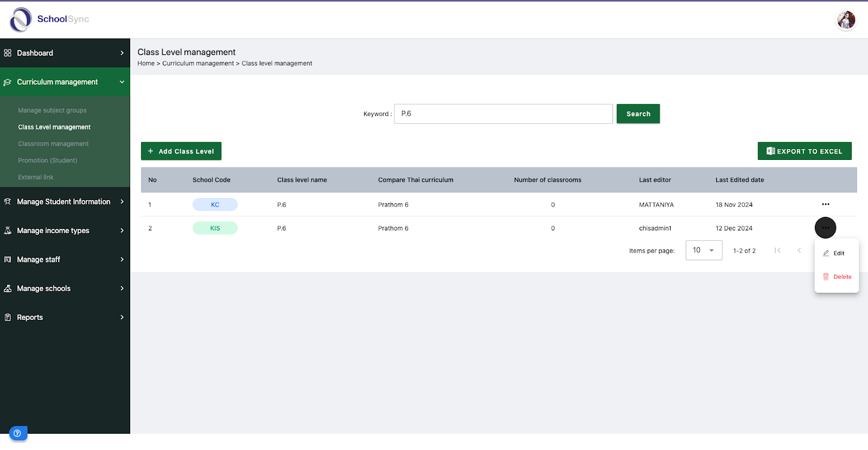Screen dimensions: 868x450
Task: Click the Curriculum management graduation cap icon
Action: [x=8, y=82]
